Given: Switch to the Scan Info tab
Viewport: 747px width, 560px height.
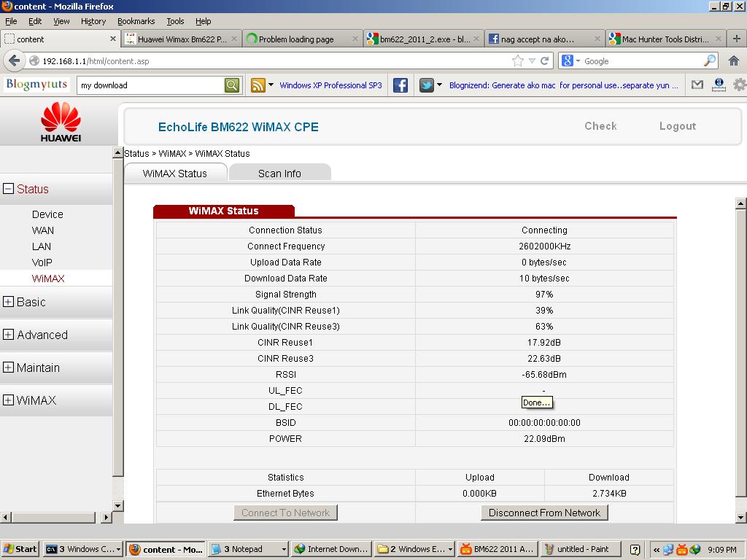Looking at the screenshot, I should (x=279, y=173).
